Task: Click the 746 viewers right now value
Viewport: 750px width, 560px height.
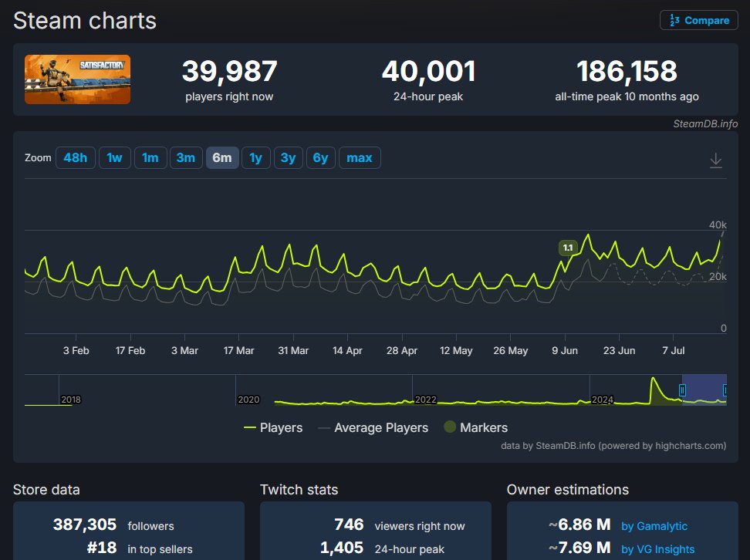Action: [x=349, y=525]
